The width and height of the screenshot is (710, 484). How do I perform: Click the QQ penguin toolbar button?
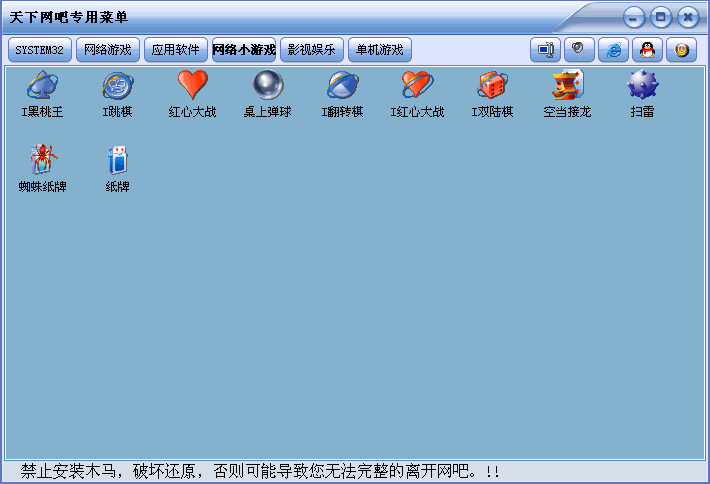point(647,50)
